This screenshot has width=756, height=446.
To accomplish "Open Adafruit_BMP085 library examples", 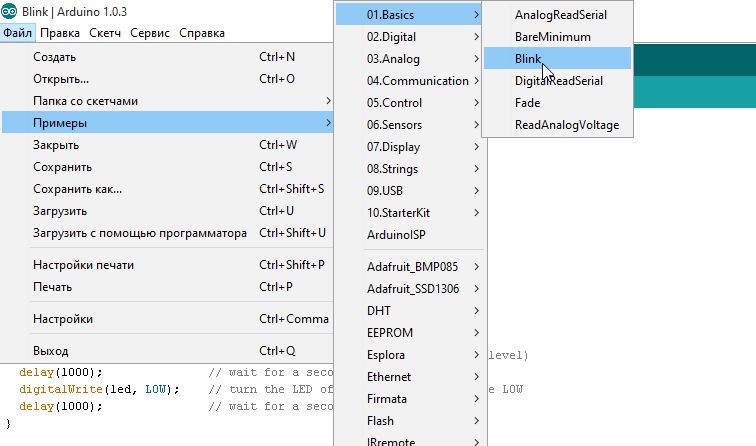I will point(410,267).
